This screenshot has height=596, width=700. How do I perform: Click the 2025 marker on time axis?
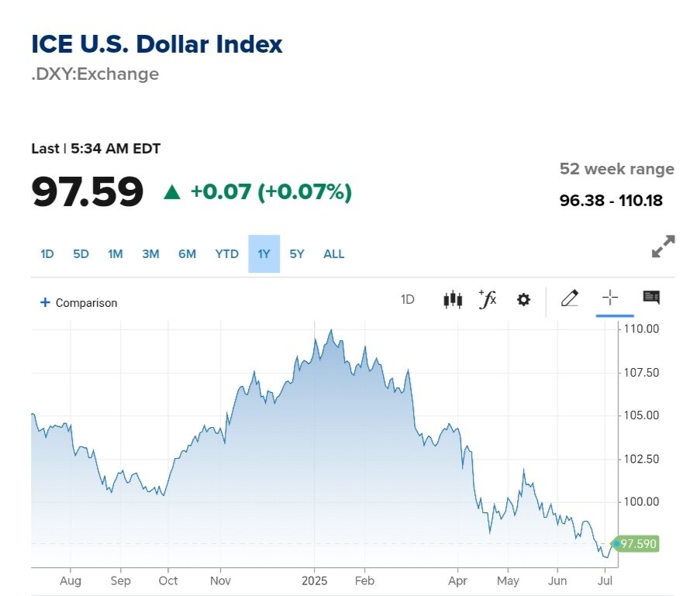tap(314, 580)
